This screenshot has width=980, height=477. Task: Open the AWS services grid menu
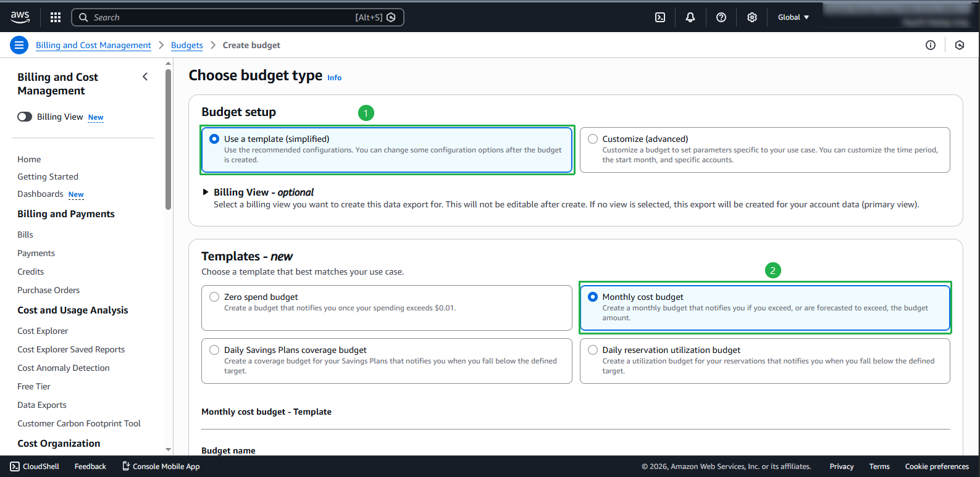pyautogui.click(x=56, y=17)
